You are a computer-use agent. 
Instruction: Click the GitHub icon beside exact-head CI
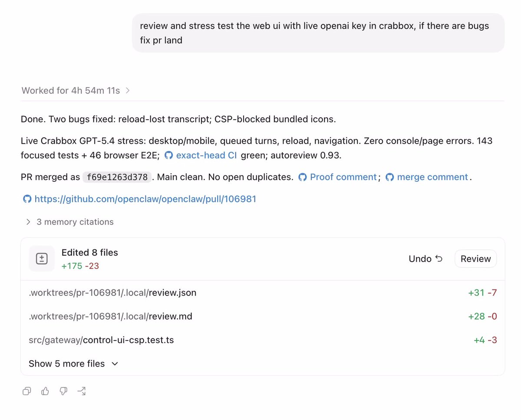pyautogui.click(x=168, y=155)
